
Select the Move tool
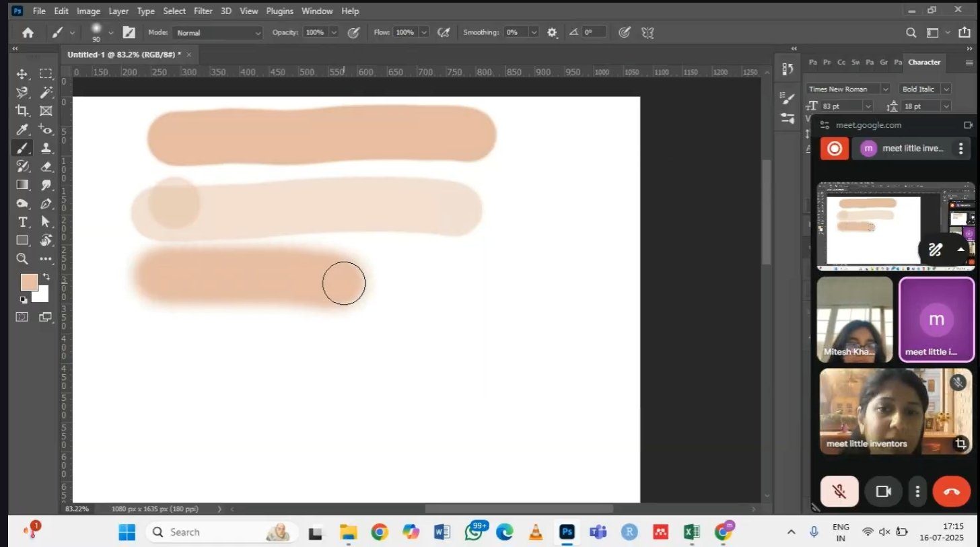(x=22, y=74)
